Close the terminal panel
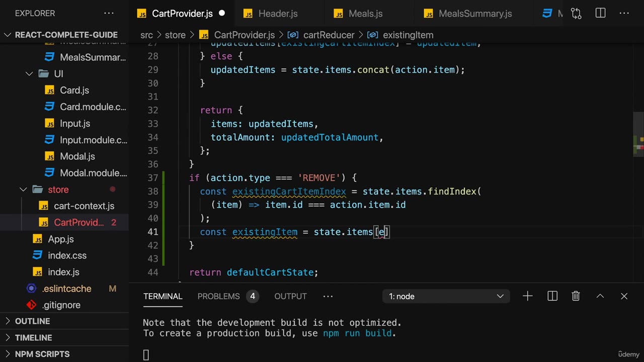This screenshot has height=362, width=644. tap(624, 296)
